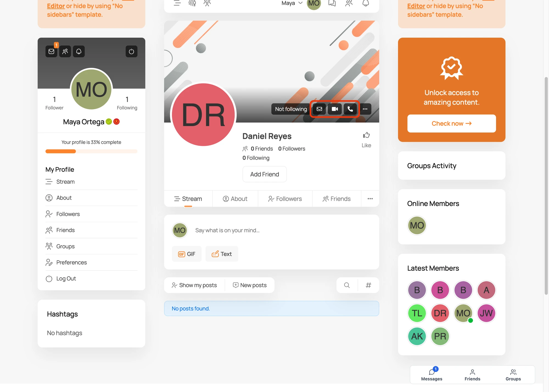Click 1 Follower count
The height and width of the screenshot is (392, 549).
coord(54,103)
